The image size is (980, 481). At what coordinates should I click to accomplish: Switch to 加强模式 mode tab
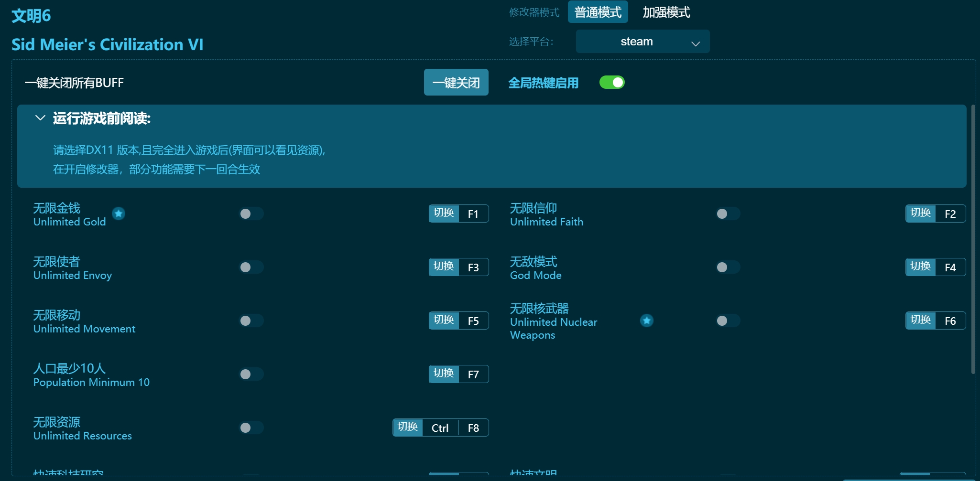point(666,12)
